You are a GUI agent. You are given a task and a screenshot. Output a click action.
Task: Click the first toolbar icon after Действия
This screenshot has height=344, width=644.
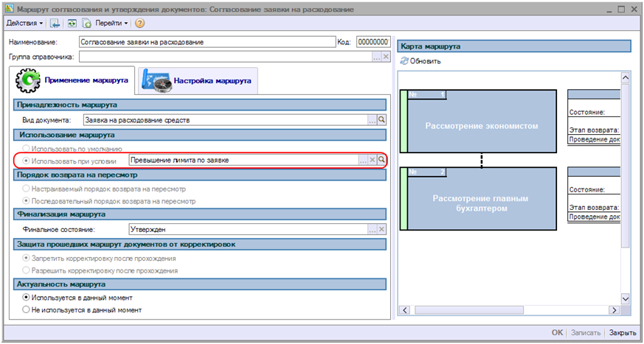pyautogui.click(x=55, y=24)
